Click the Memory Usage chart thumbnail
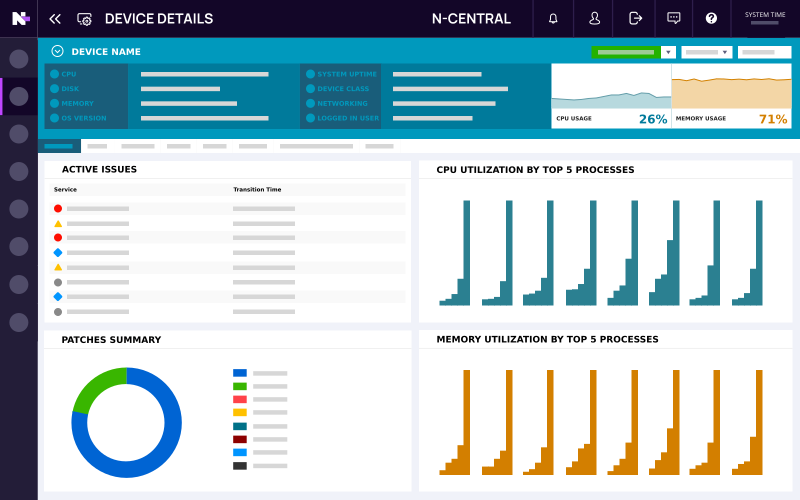The height and width of the screenshot is (500, 800). pyautogui.click(x=731, y=96)
